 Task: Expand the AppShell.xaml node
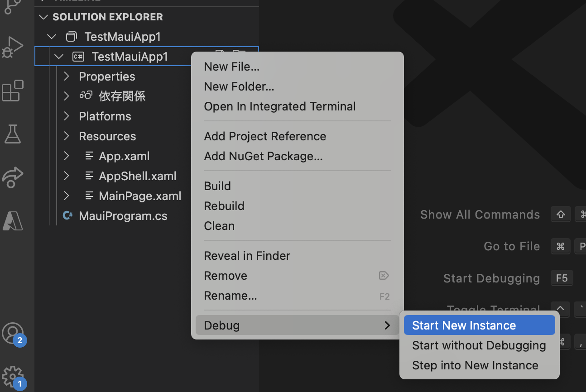point(67,176)
